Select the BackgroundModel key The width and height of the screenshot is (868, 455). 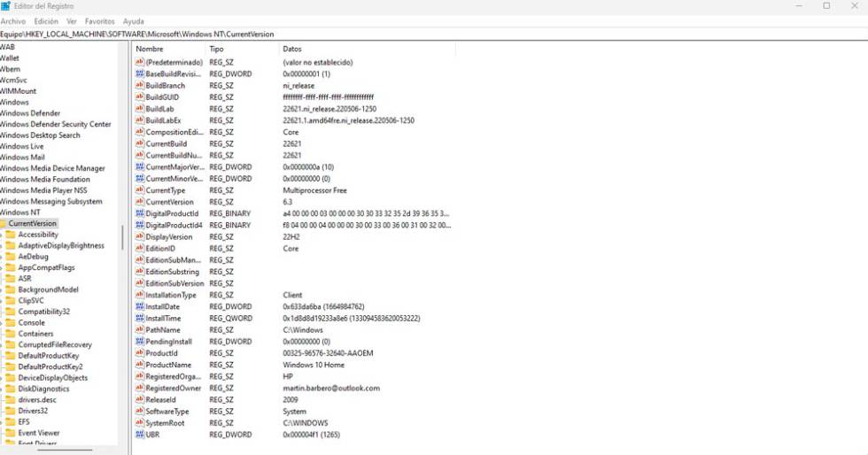48,289
